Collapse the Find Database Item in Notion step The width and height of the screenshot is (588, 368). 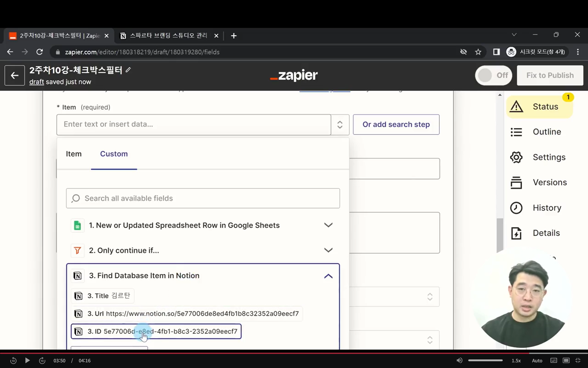[x=328, y=276]
